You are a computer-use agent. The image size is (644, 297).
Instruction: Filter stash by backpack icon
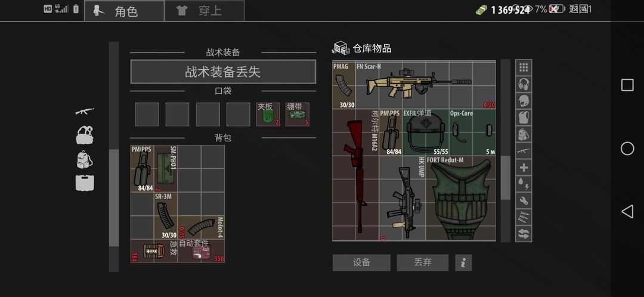pyautogui.click(x=524, y=134)
